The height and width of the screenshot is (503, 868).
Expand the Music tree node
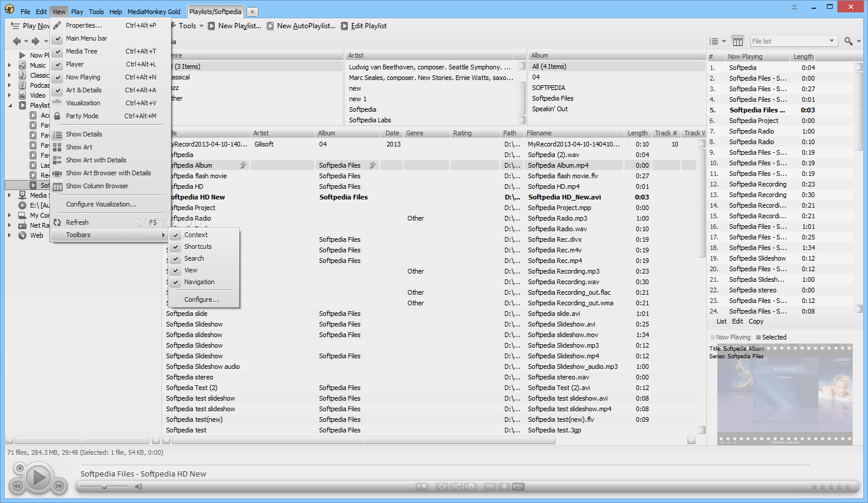tap(9, 65)
